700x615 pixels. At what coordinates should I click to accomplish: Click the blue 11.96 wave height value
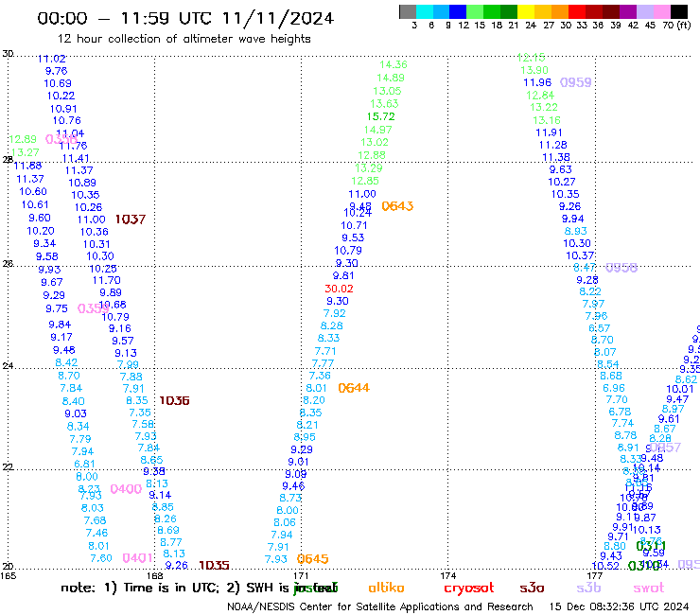pos(537,82)
